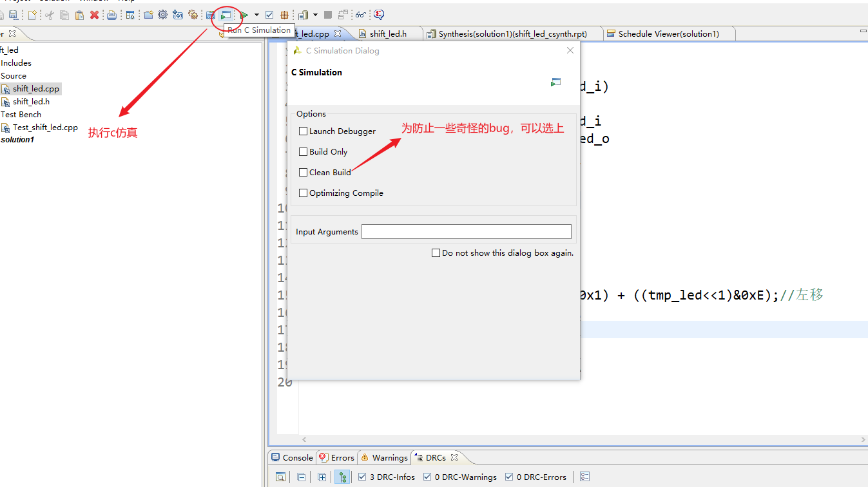Click the list options icon after DRC-Errors
The width and height of the screenshot is (868, 487).
(x=584, y=477)
